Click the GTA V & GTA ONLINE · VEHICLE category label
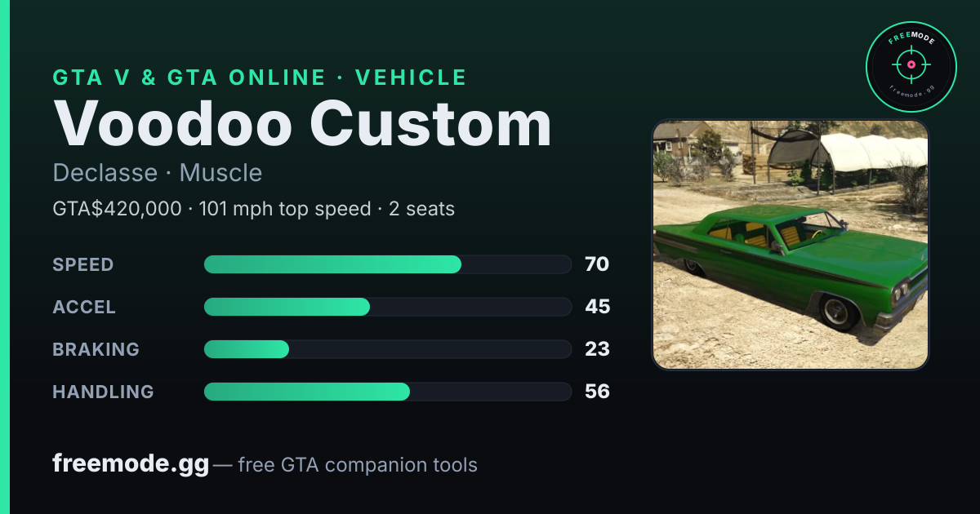 click(x=260, y=78)
